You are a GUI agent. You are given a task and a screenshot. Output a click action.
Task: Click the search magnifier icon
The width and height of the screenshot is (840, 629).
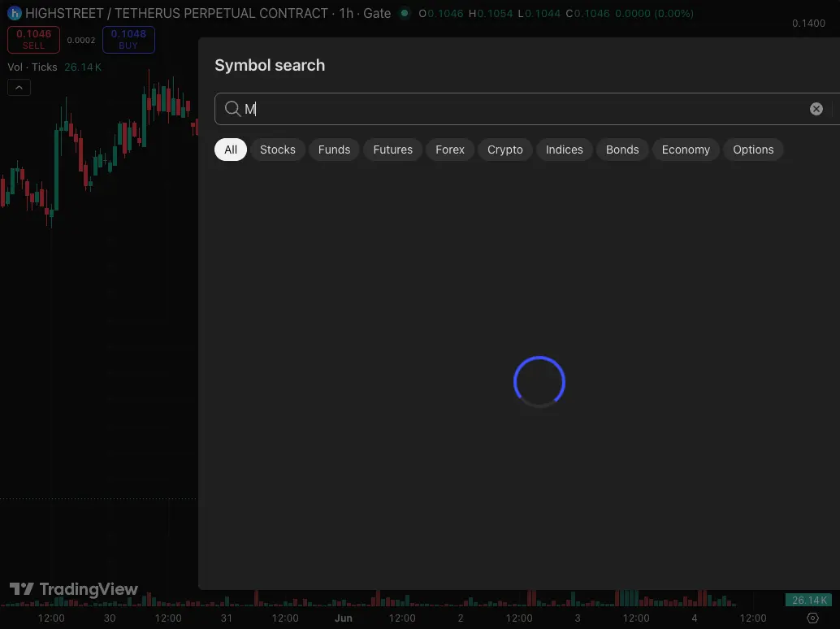(232, 109)
